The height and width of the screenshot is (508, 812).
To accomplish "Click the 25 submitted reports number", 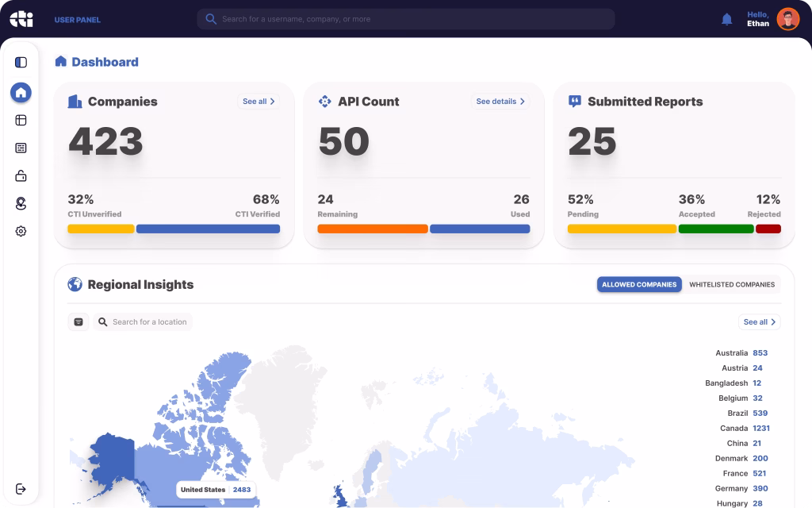I will click(x=592, y=141).
